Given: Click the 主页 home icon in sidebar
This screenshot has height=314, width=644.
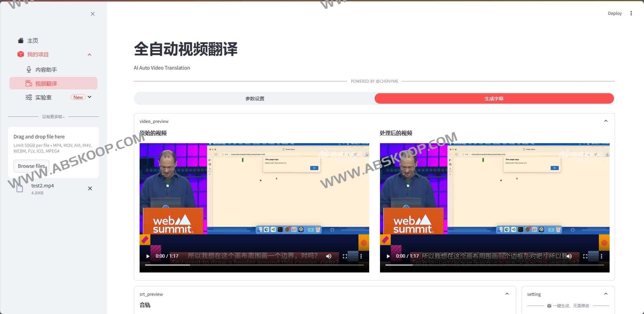Looking at the screenshot, I should pyautogui.click(x=21, y=40).
